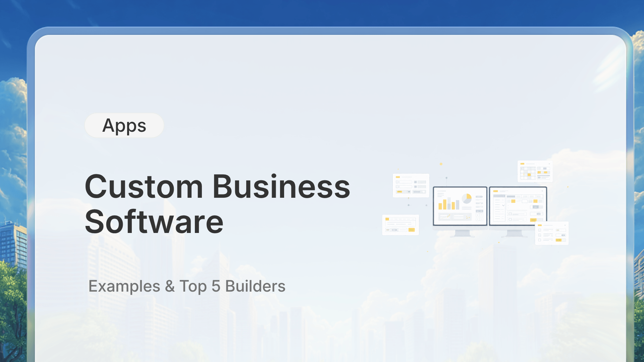Expand the chevron in right monitor's sidebar list
The image size is (644, 362).
point(503,205)
